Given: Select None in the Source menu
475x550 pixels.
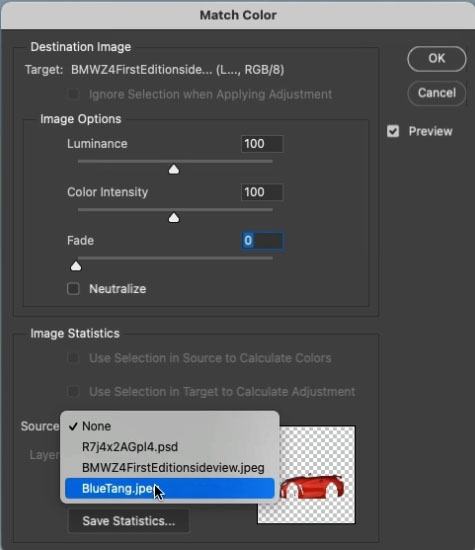Looking at the screenshot, I should tap(170, 426).
